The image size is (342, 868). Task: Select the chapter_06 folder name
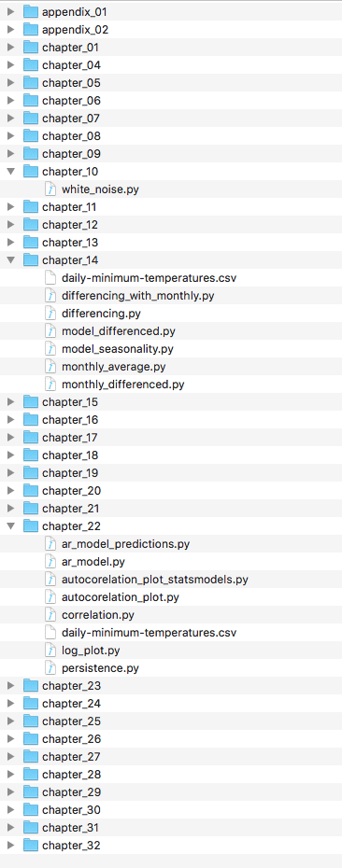click(71, 101)
